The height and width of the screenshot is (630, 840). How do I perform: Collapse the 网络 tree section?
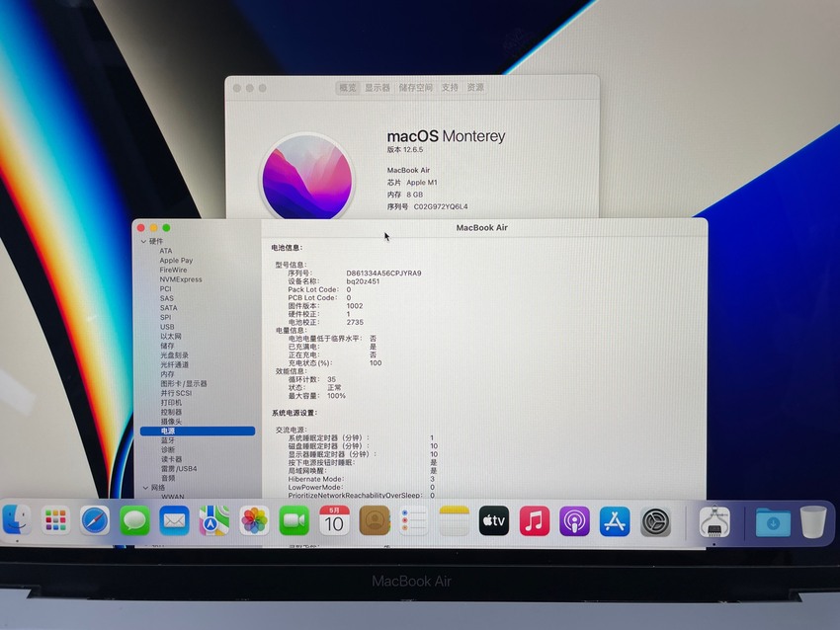tap(145, 488)
